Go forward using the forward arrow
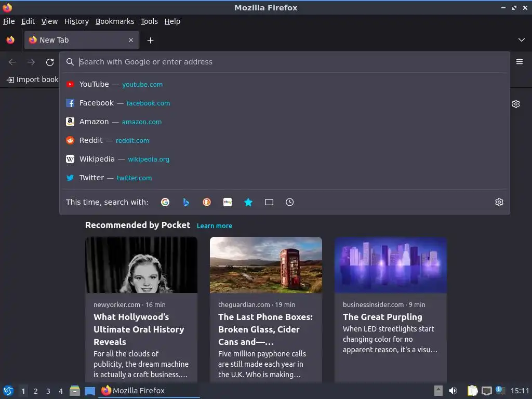Viewport: 532px width, 399px height. click(x=31, y=62)
